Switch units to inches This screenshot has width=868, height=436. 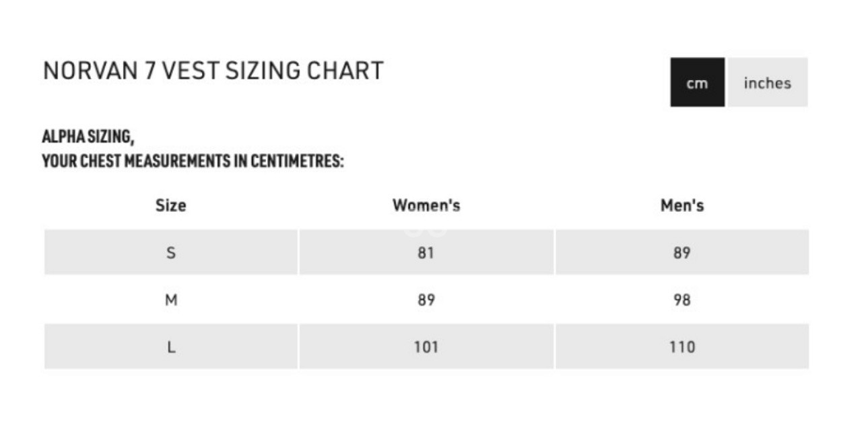tap(767, 82)
